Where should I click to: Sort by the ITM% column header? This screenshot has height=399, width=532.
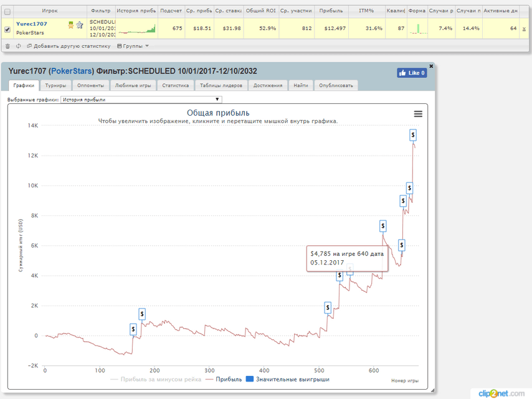click(366, 11)
